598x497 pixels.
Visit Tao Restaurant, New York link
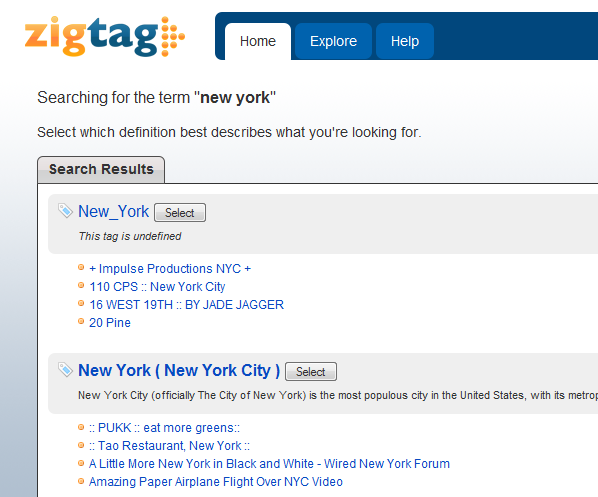pyautogui.click(x=169, y=446)
